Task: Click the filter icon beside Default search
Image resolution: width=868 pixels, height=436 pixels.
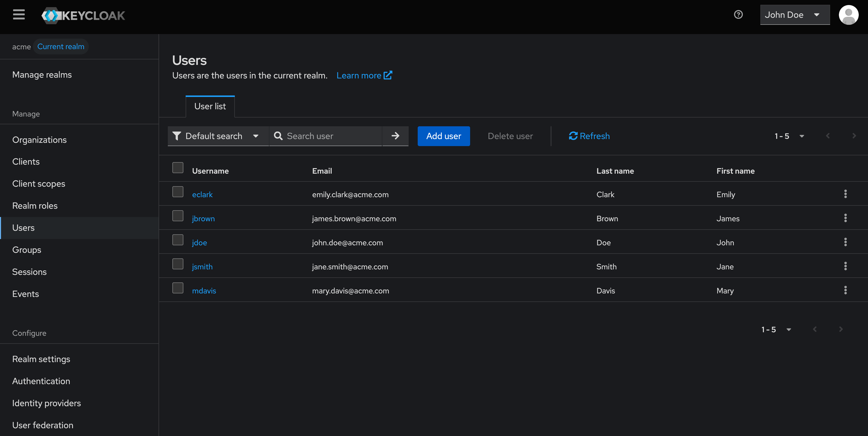Action: [x=177, y=136]
